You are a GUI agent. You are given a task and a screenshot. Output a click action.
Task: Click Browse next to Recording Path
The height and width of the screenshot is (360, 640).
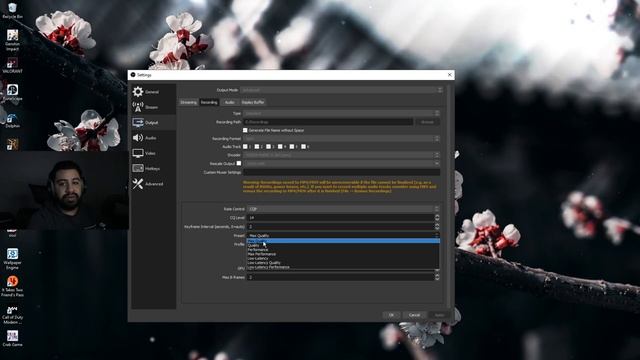point(427,122)
